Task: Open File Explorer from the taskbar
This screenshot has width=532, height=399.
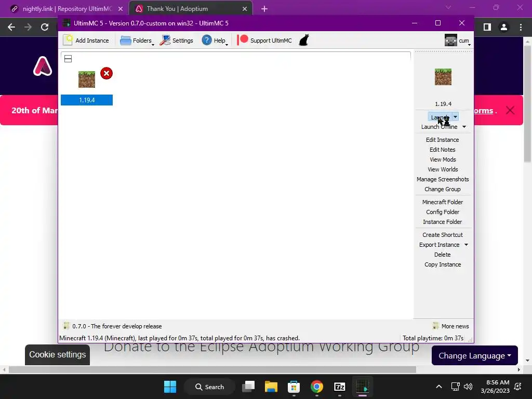Action: [x=271, y=387]
